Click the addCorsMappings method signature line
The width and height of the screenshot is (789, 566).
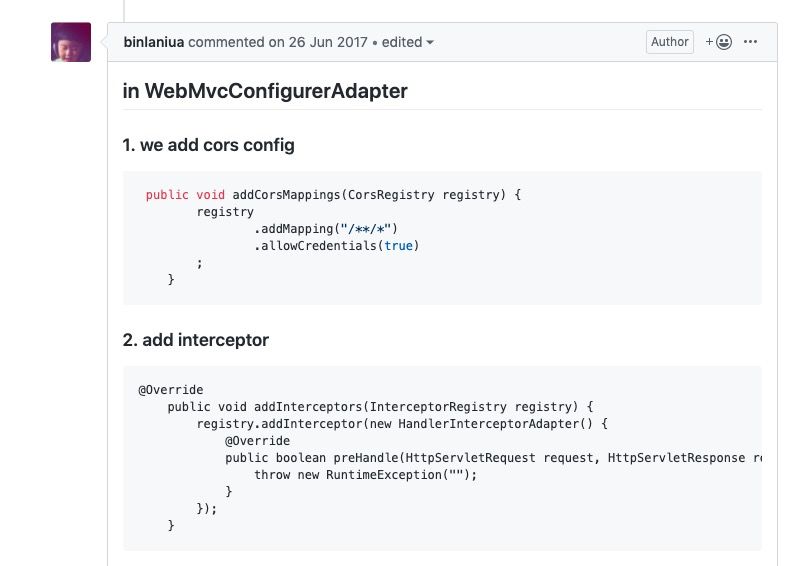pyautogui.click(x=334, y=195)
